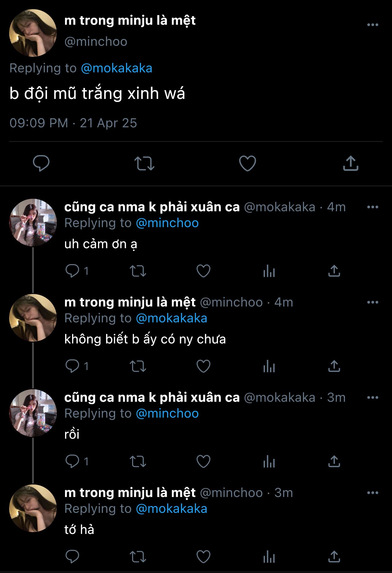This screenshot has width=392, height=573.
Task: Retweet the main tweet from @minchoo
Action: (x=144, y=163)
